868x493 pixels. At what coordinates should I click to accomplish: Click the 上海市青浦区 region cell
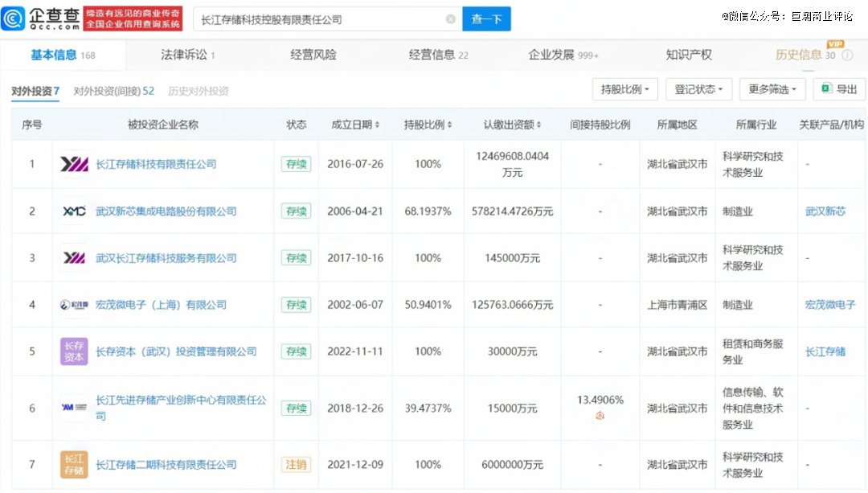coord(678,305)
